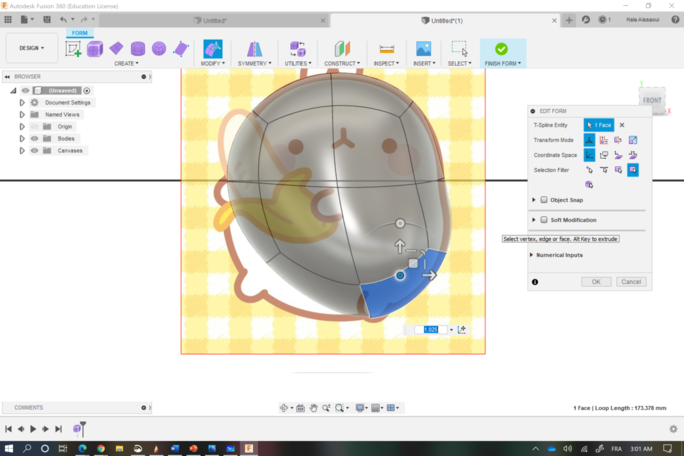Set selection filter to Face
The height and width of the screenshot is (456, 684).
pyautogui.click(x=618, y=170)
